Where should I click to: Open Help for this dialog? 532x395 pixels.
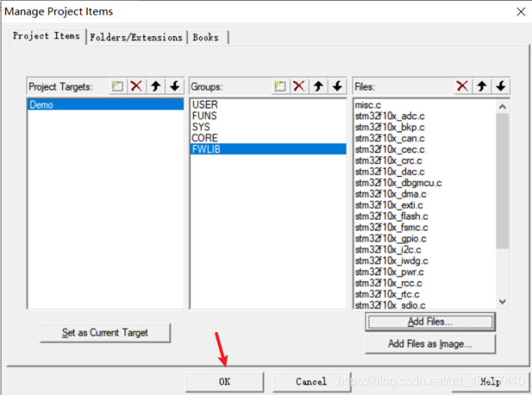490,382
